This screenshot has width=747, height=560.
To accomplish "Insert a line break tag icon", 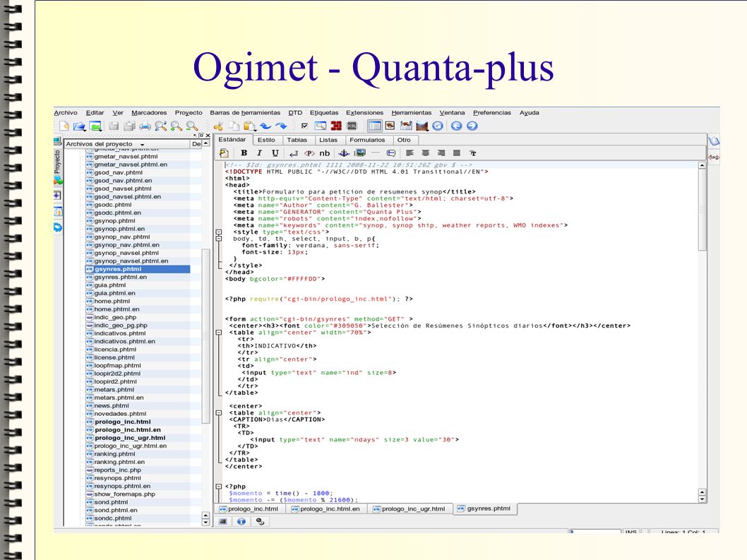I will point(294,153).
